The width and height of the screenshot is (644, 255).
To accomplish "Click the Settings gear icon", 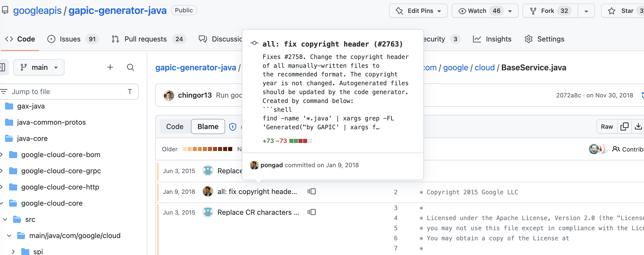I will click(529, 39).
